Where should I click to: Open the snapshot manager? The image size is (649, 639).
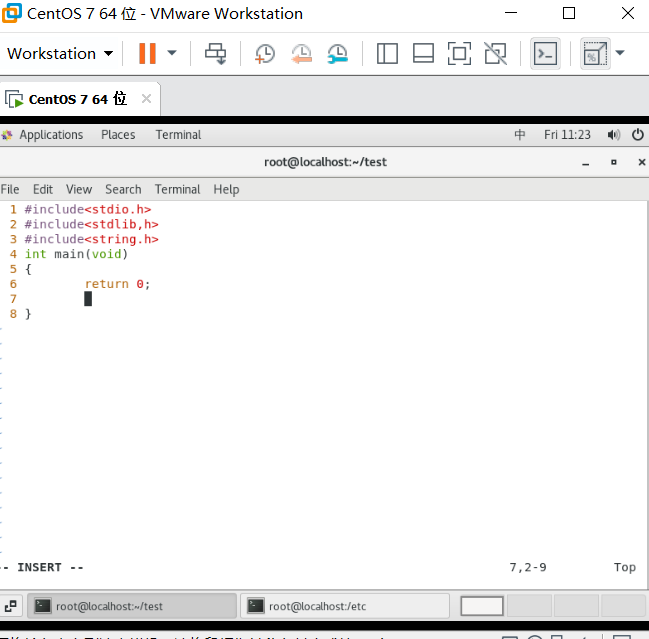[x=338, y=54]
